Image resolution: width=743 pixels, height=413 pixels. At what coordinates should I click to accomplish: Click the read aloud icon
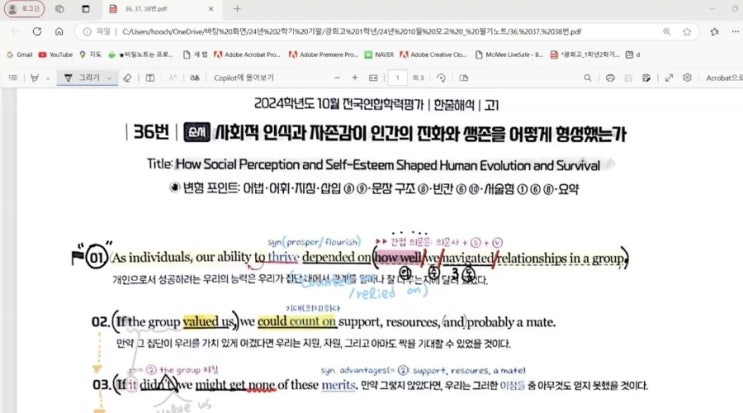[x=172, y=78]
